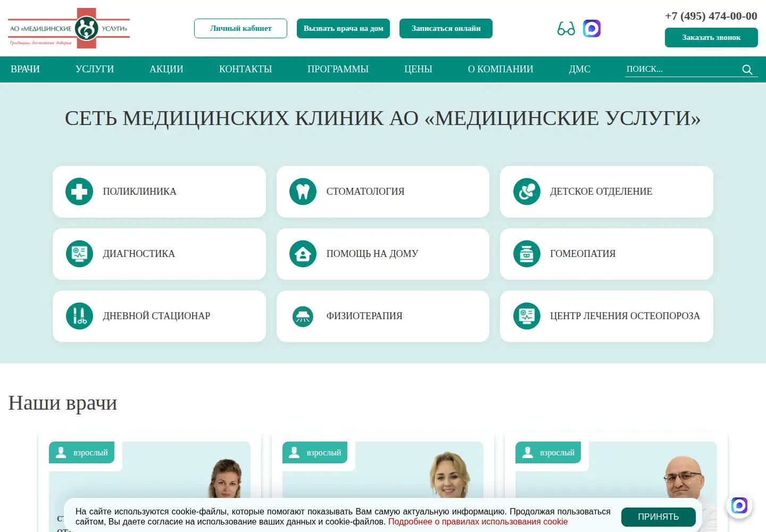Click the Наши врачи heading
Image resolution: width=766 pixels, height=532 pixels.
click(x=63, y=403)
